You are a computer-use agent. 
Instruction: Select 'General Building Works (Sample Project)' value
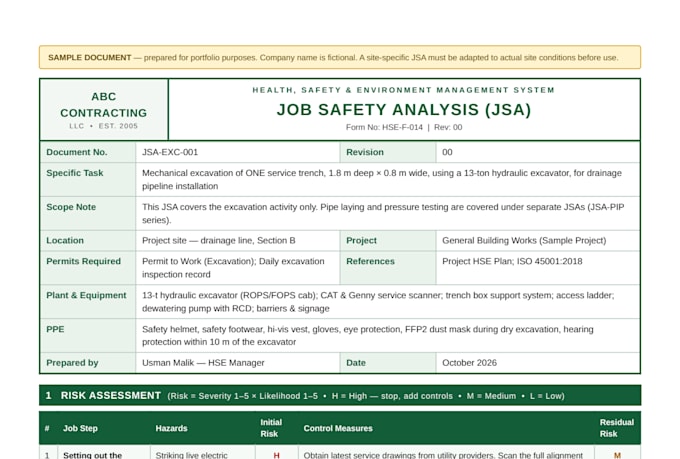click(524, 241)
